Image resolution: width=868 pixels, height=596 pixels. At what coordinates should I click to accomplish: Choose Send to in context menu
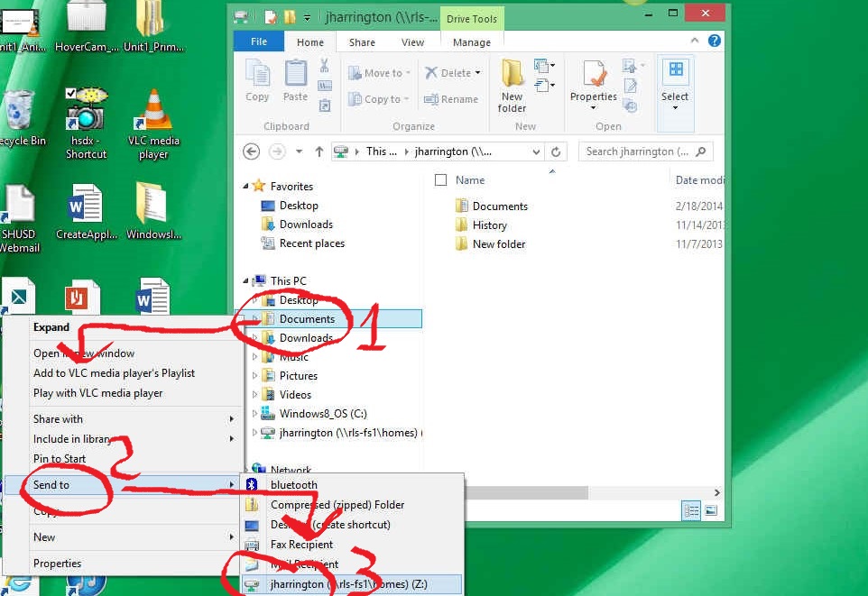[x=51, y=485]
